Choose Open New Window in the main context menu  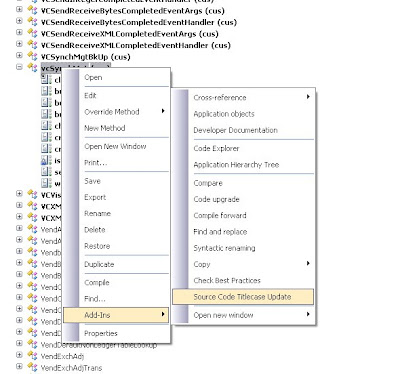116,146
